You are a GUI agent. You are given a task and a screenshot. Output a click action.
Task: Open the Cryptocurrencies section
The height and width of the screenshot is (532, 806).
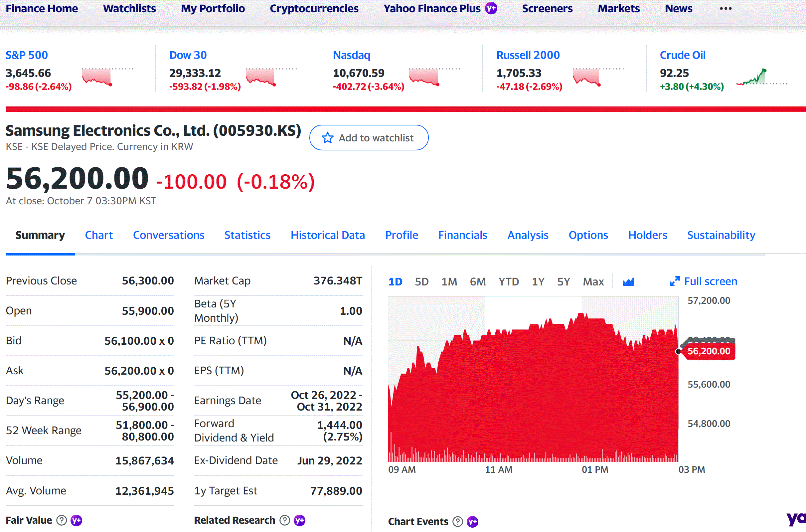coord(314,8)
